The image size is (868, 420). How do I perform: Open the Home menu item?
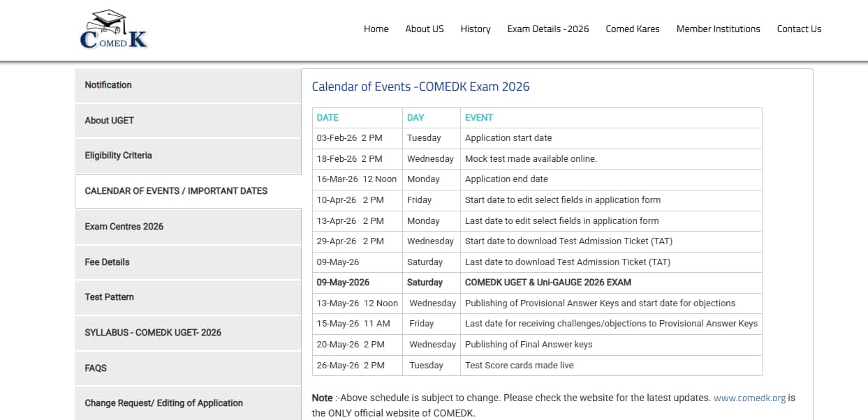(x=376, y=29)
